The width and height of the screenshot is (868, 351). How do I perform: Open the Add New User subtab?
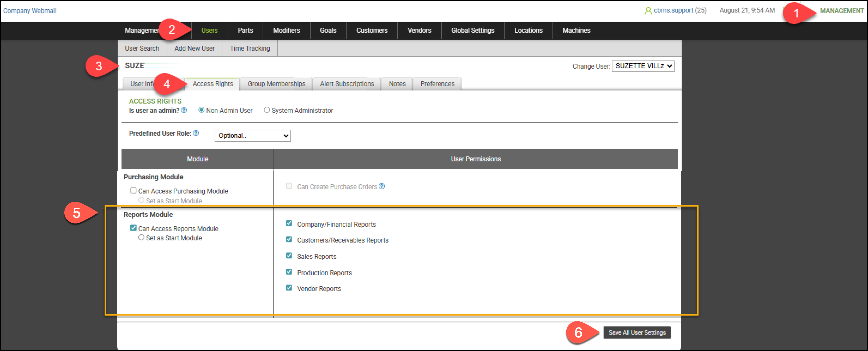195,48
